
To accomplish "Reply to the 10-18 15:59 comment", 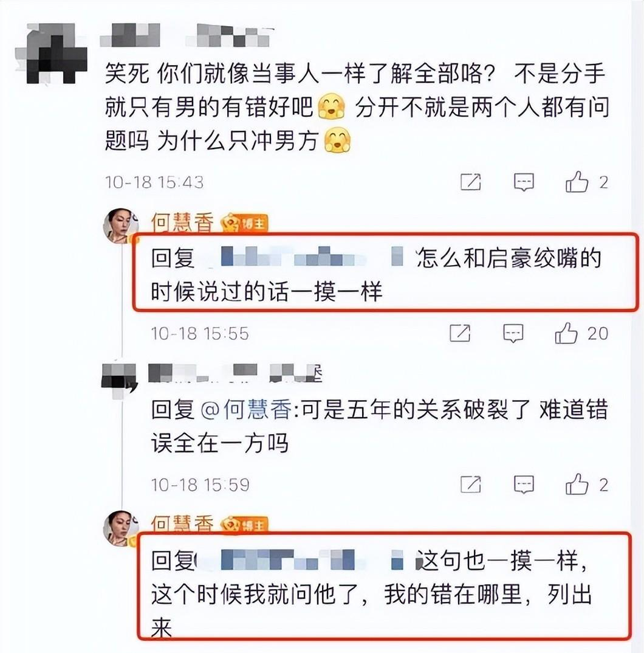I will (x=524, y=485).
